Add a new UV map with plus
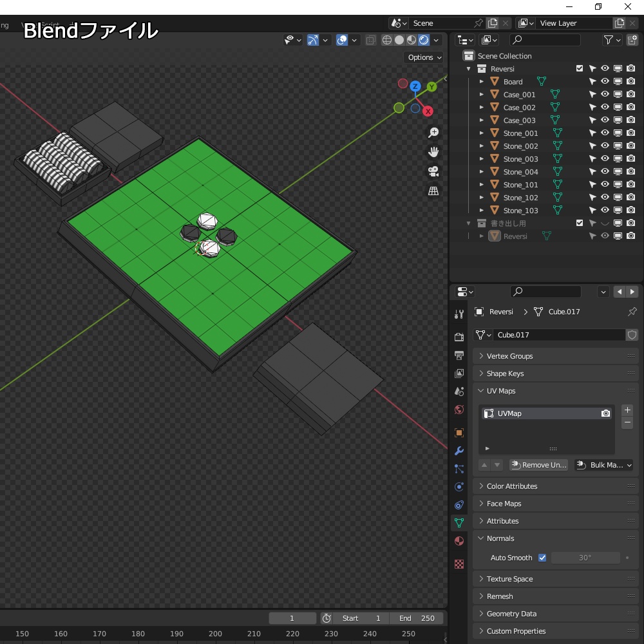 (x=627, y=410)
